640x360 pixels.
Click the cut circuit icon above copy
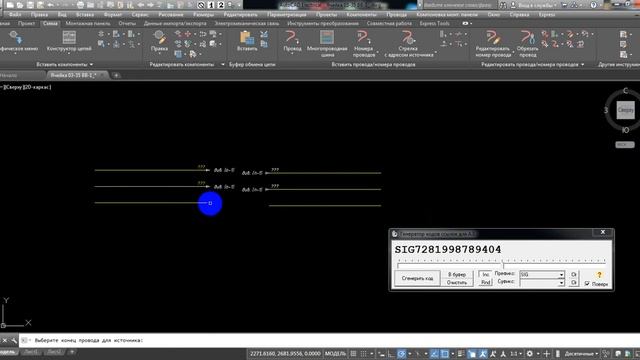tap(264, 34)
